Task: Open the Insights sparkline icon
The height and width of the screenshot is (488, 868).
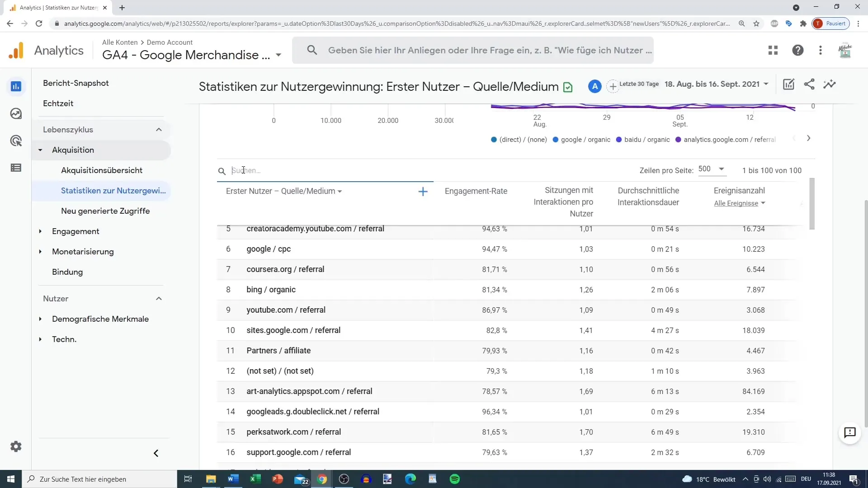Action: coord(830,84)
